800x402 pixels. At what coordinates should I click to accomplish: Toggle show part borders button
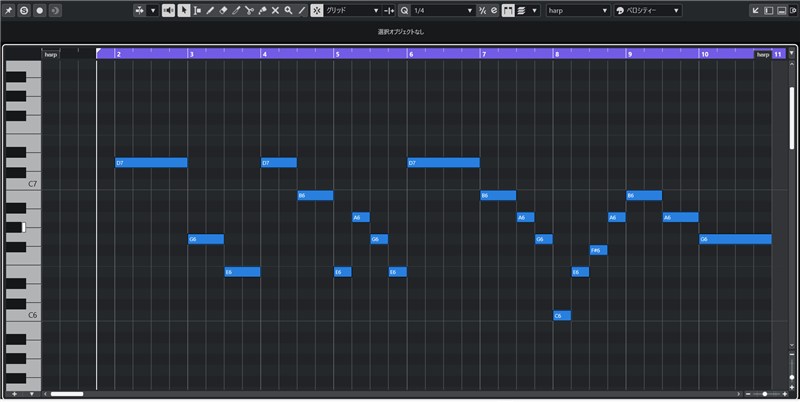[508, 10]
